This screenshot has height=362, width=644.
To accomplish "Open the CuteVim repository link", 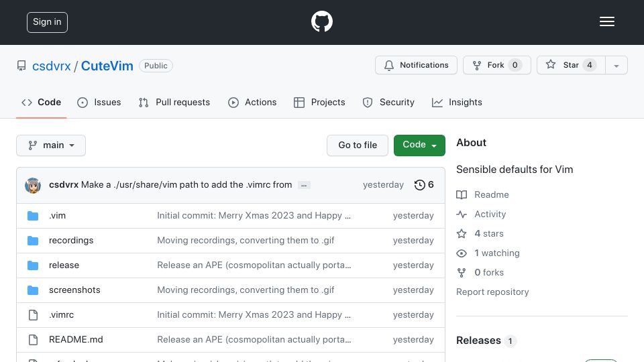I will pyautogui.click(x=107, y=66).
